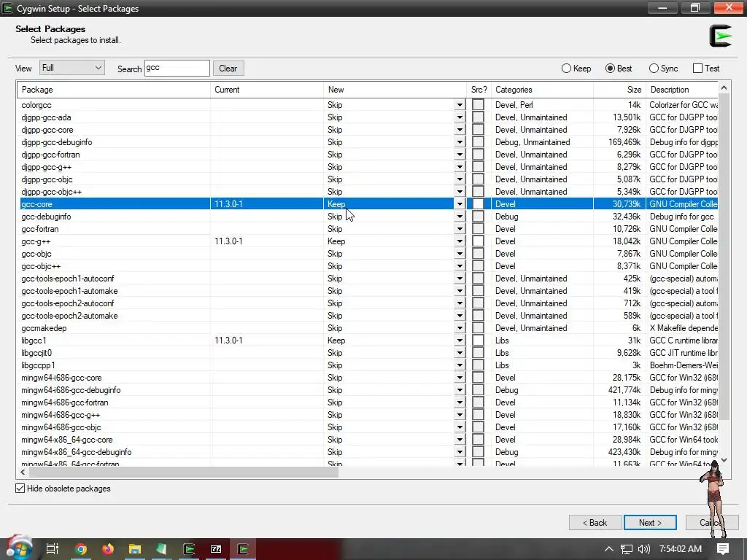
Task: Select the libgccjit0 package row
Action: point(368,352)
